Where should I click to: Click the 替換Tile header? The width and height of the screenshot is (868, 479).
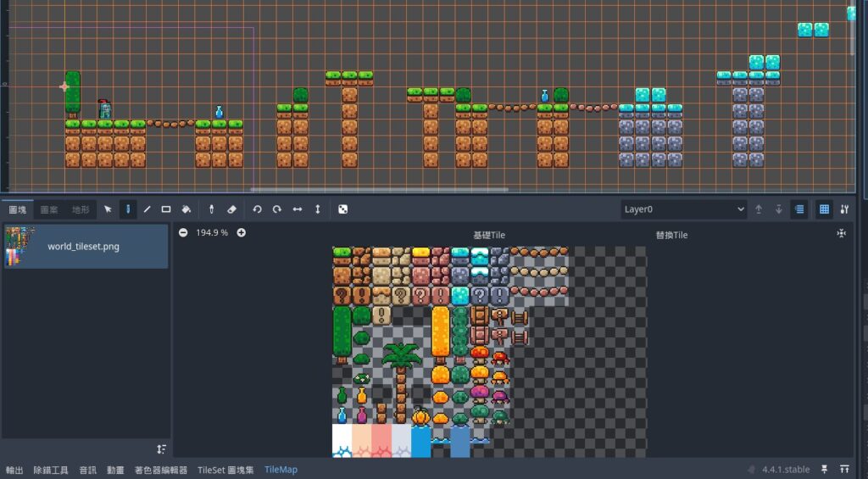pos(671,235)
